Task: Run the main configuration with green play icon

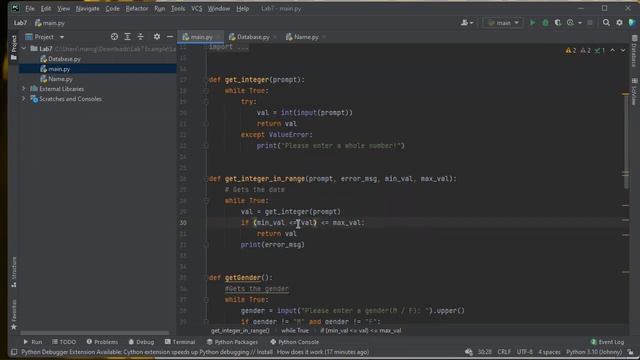Action: pos(532,23)
